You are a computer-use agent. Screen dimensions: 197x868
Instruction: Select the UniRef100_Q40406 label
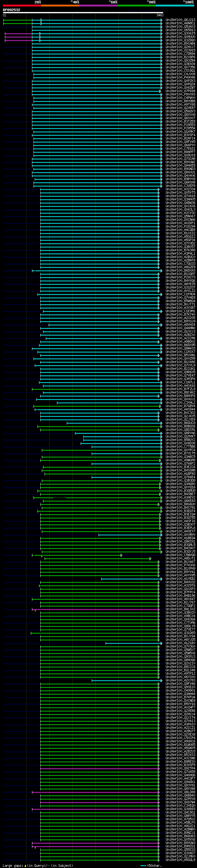pyautogui.click(x=180, y=176)
